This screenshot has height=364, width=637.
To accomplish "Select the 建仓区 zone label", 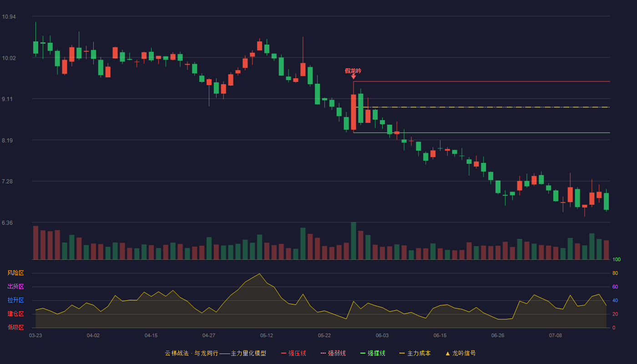I will [15, 314].
